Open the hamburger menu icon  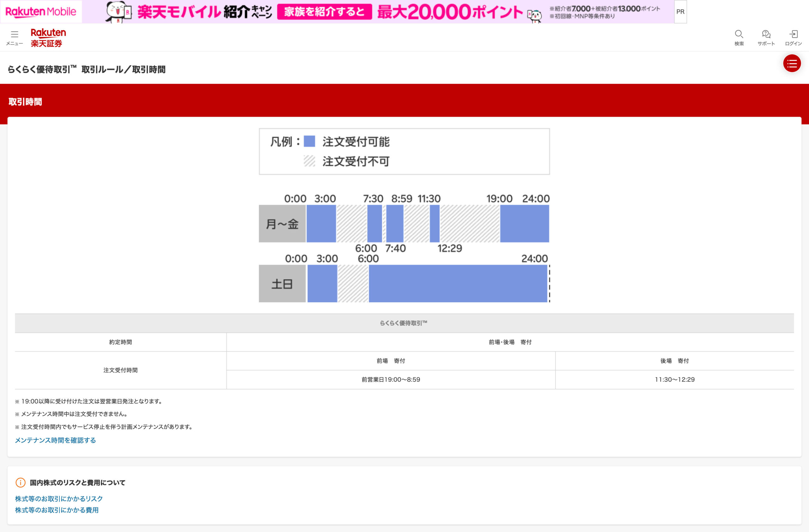[14, 34]
